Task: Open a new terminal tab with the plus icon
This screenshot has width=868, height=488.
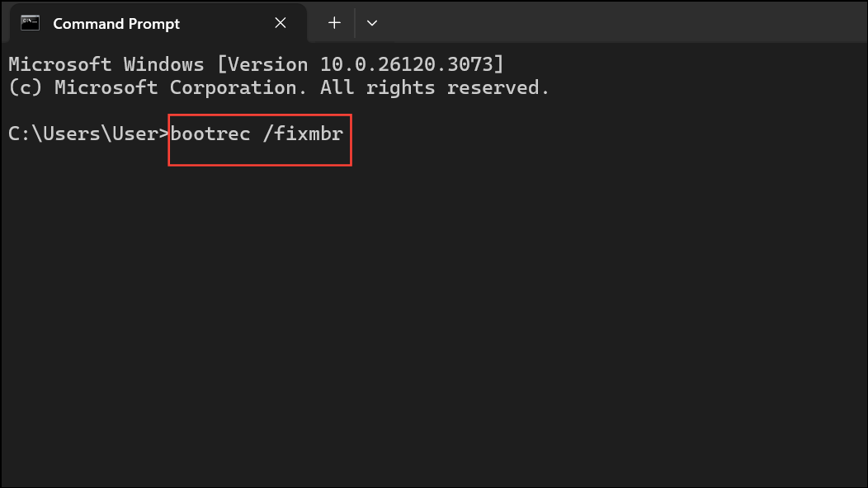Action: pyautogui.click(x=333, y=23)
